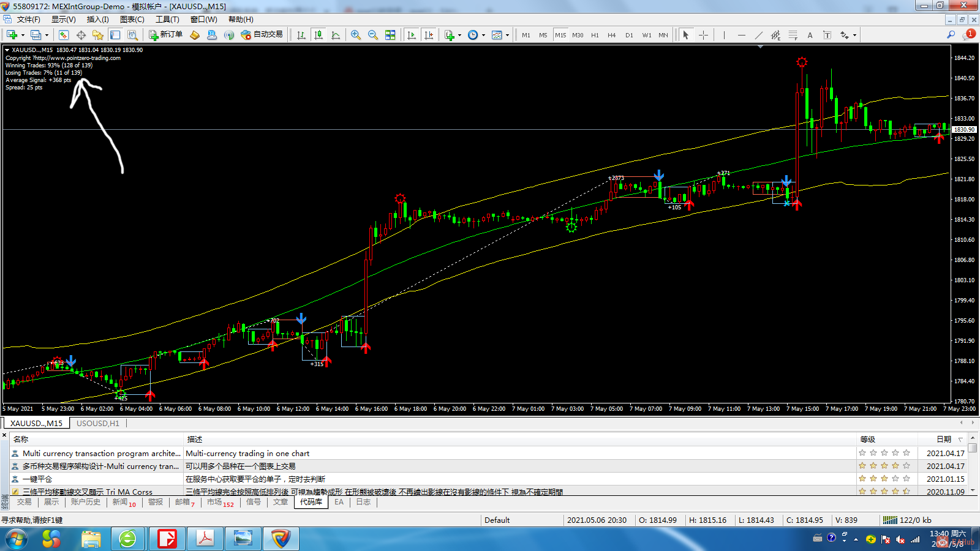The height and width of the screenshot is (551, 980).
Task: Open the 显示(V) menu
Action: (x=63, y=20)
